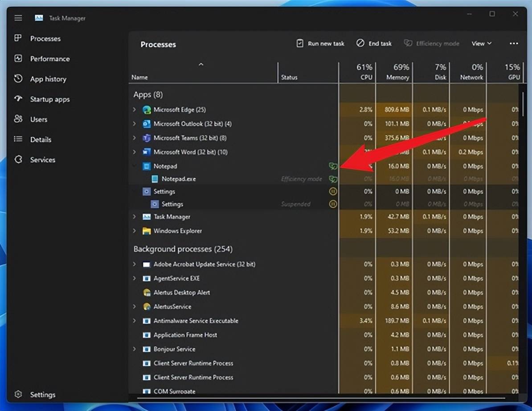The image size is (532, 411).
Task: Expand the Antimalware Service Executable row
Action: tap(135, 321)
